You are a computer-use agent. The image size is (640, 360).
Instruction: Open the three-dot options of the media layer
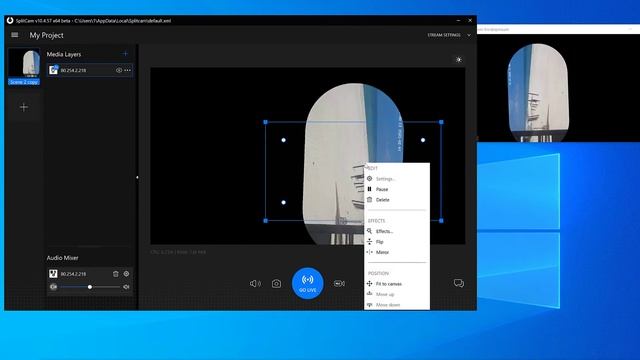[x=128, y=70]
